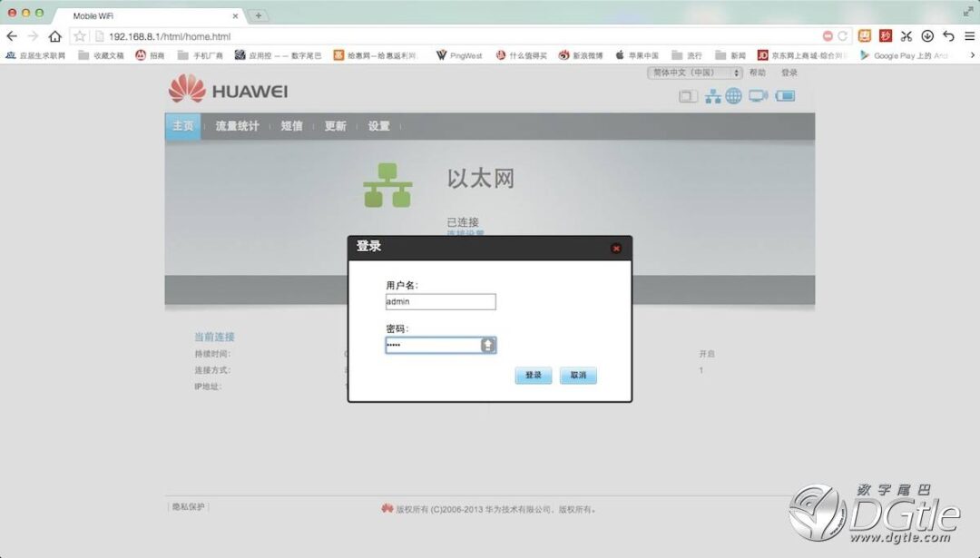Click the green Ethernet icon
Image resolution: width=980 pixels, height=558 pixels.
point(387,185)
